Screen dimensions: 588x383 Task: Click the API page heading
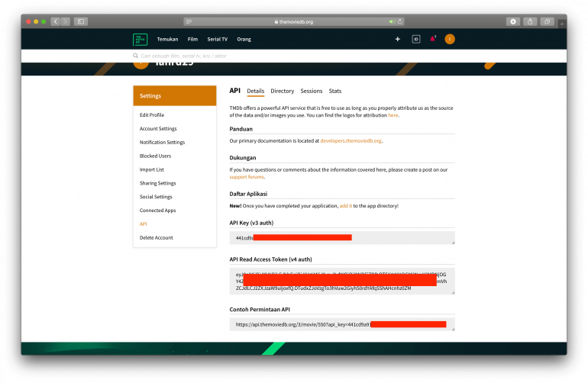[234, 91]
